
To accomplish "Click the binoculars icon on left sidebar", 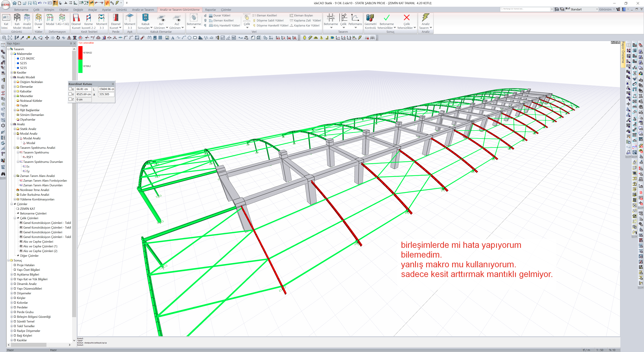I will click(3, 174).
